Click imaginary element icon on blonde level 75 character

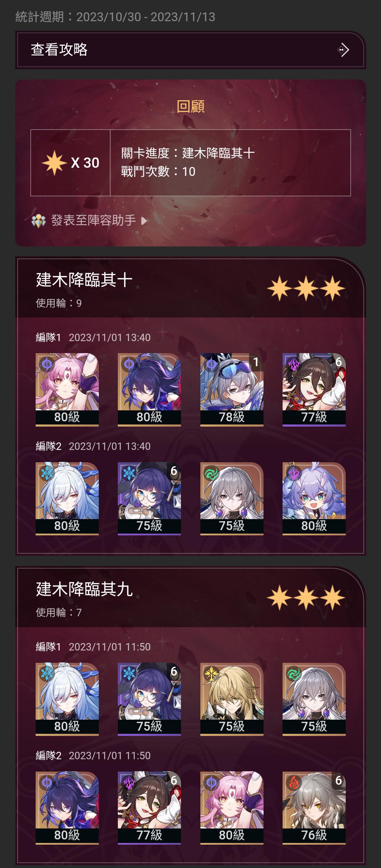coord(211,674)
